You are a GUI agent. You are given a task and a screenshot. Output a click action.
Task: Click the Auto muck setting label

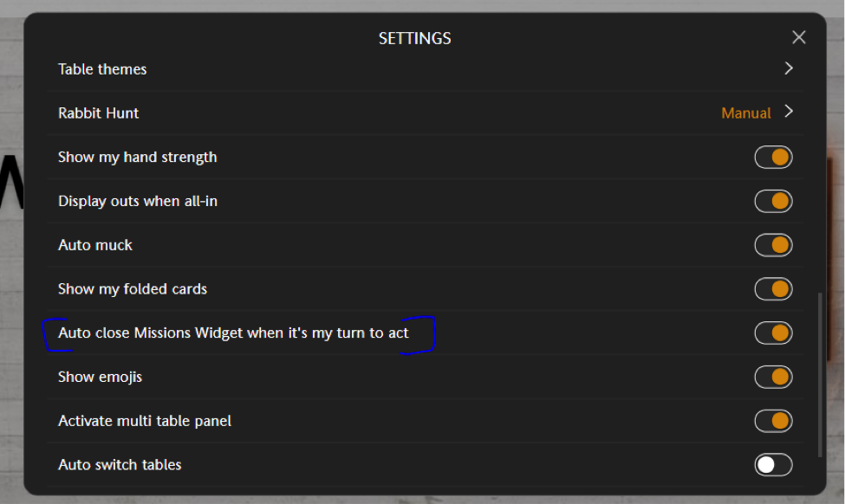point(95,245)
